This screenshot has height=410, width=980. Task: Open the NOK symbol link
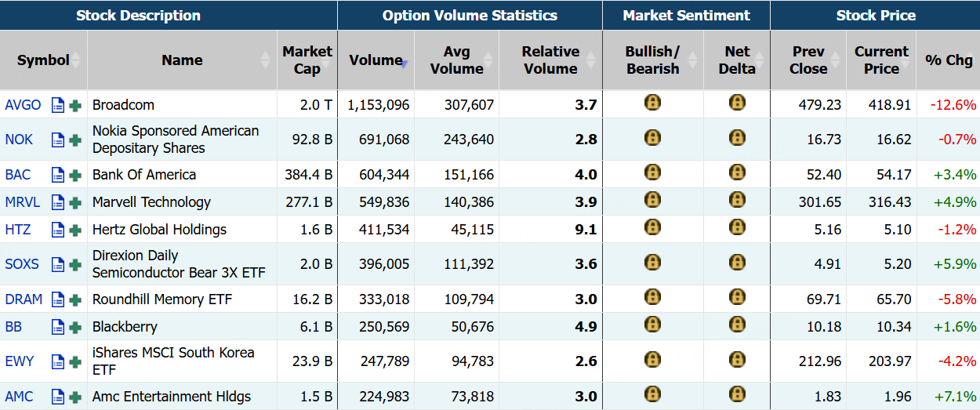(19, 140)
